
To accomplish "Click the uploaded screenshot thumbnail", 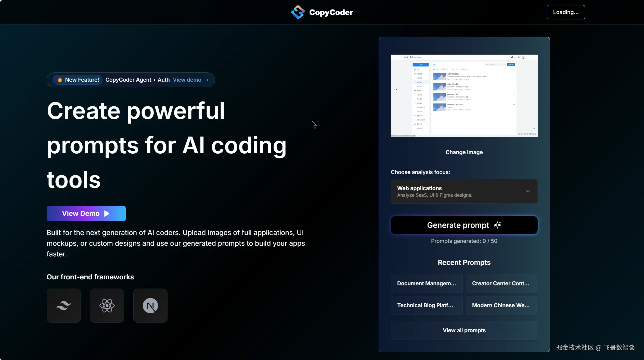I will tap(464, 96).
